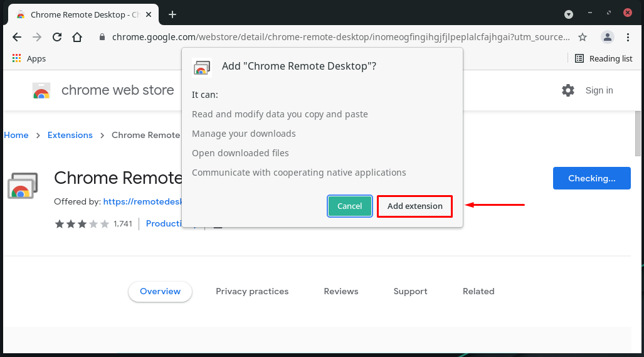Click the browser forward arrow

click(37, 37)
